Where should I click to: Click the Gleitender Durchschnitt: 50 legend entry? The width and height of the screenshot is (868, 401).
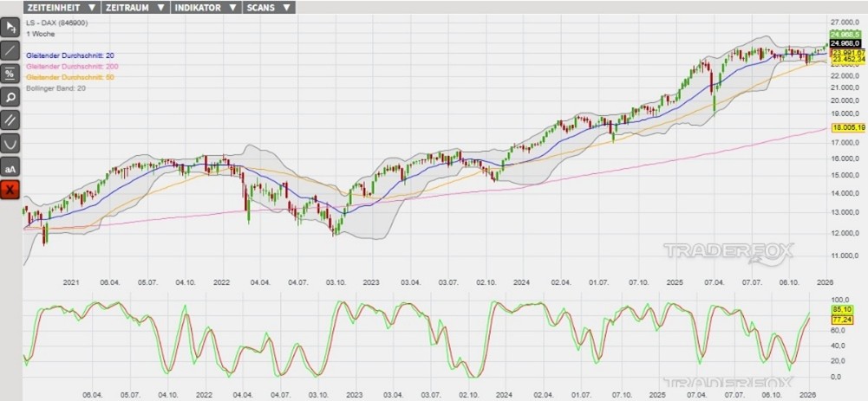pyautogui.click(x=70, y=77)
